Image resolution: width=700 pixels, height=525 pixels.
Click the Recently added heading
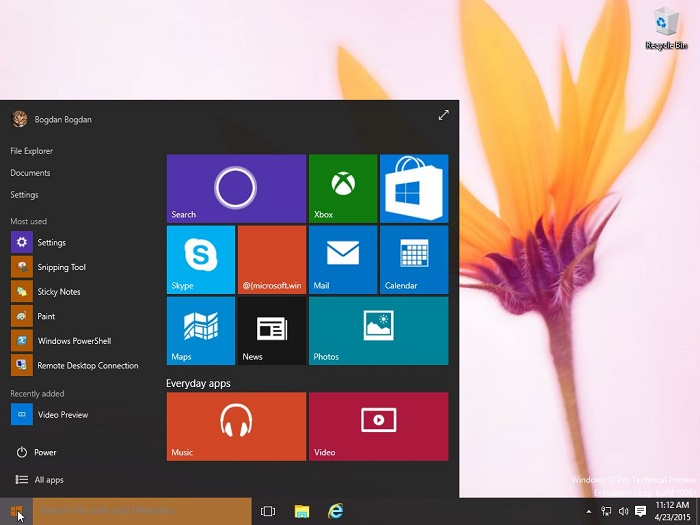pos(38,393)
